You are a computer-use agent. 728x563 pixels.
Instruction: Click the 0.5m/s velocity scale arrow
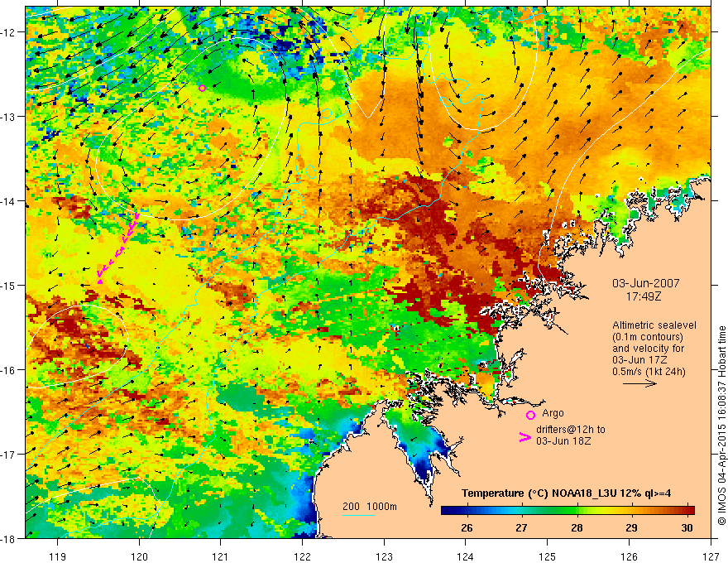click(639, 383)
